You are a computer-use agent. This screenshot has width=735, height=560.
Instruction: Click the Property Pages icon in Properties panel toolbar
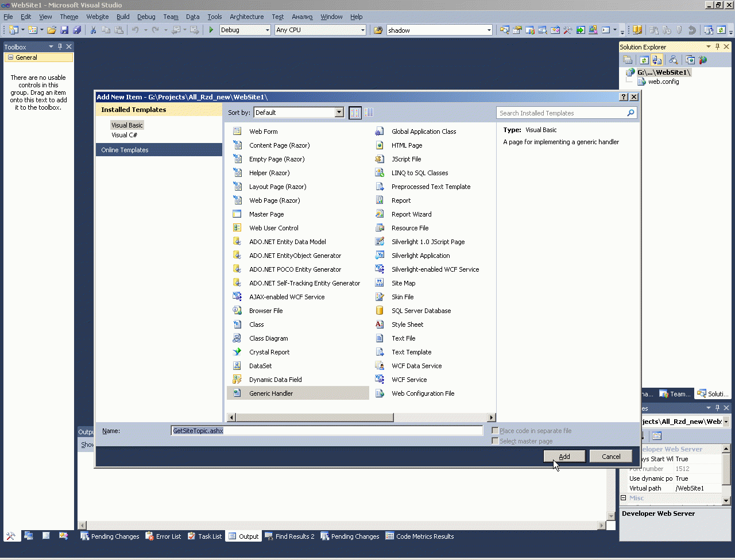657,436
